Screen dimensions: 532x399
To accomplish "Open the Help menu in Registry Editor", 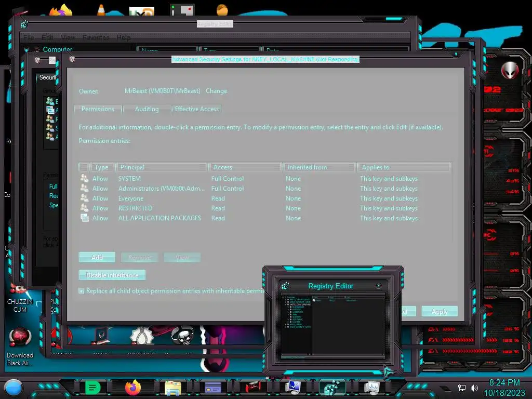I will (x=124, y=37).
